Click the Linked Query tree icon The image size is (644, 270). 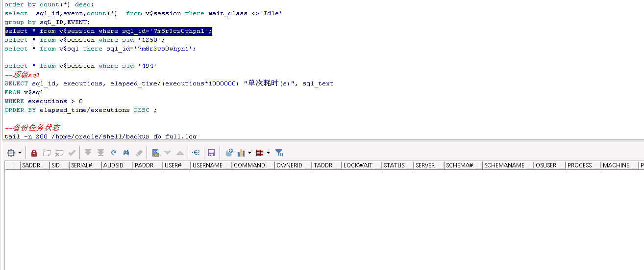point(196,153)
